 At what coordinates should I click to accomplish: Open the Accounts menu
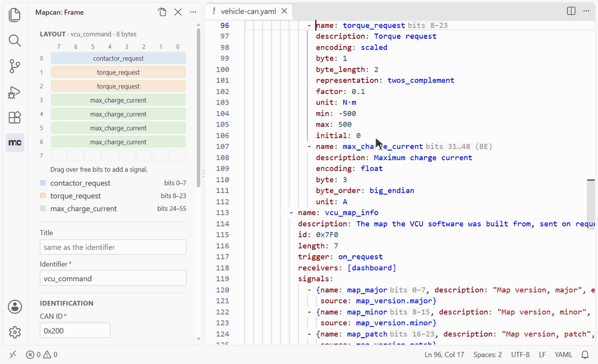click(x=15, y=307)
